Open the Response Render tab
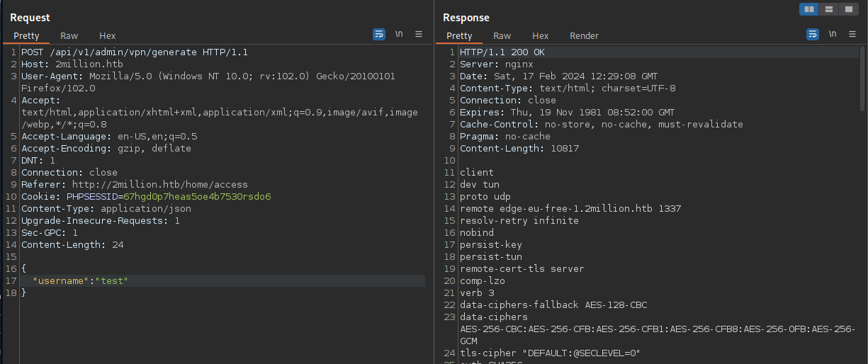 click(585, 35)
